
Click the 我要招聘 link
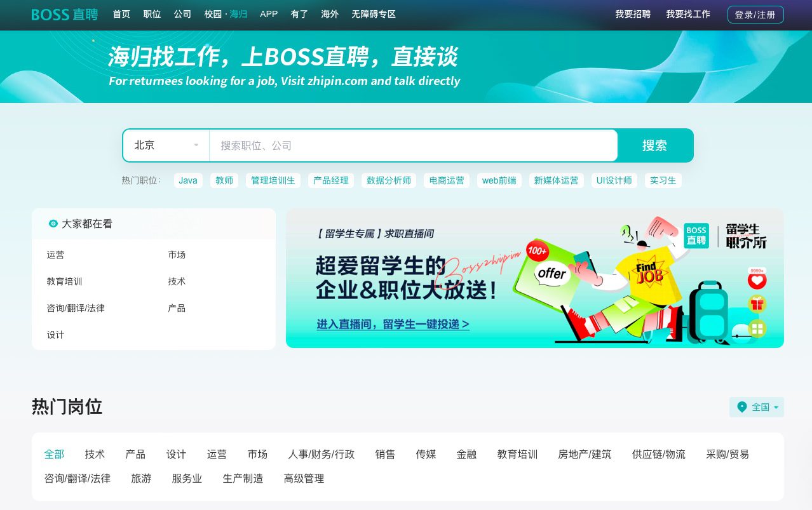[633, 14]
